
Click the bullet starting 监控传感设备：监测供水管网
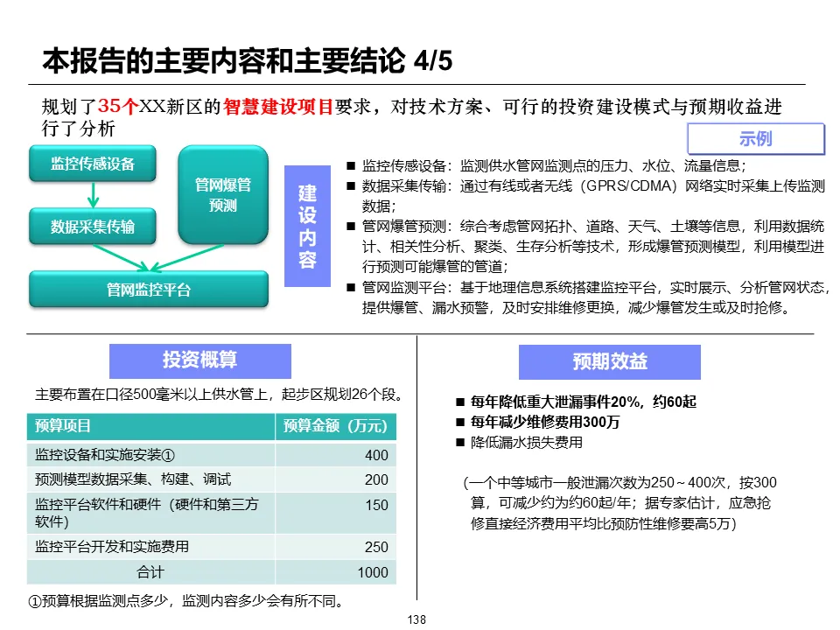[546, 165]
